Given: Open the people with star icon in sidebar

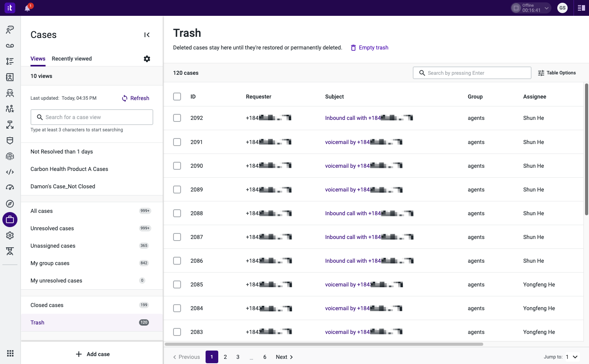Looking at the screenshot, I should pos(10,109).
